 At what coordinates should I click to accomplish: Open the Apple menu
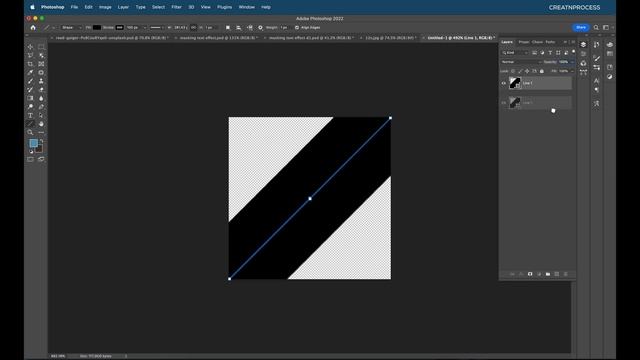click(32, 7)
